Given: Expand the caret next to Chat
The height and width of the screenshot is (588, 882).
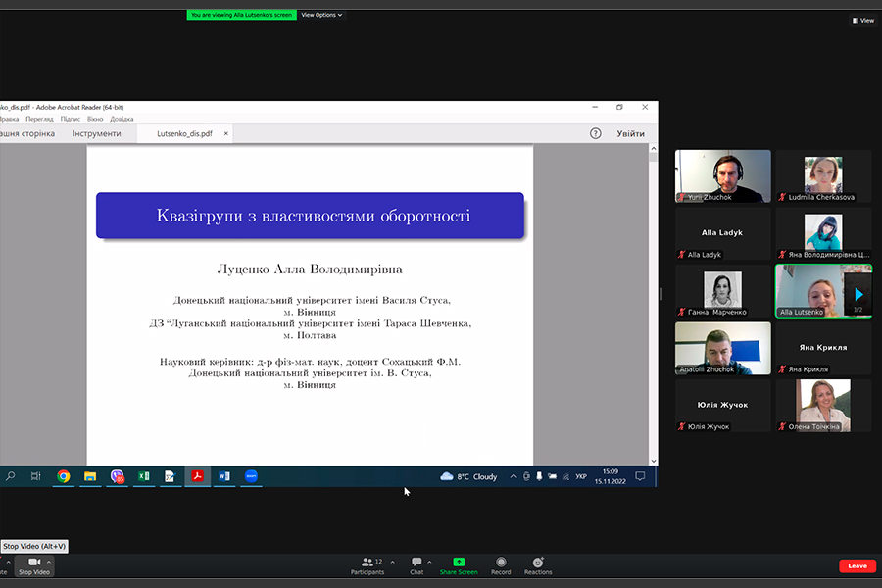Looking at the screenshot, I should tap(431, 563).
